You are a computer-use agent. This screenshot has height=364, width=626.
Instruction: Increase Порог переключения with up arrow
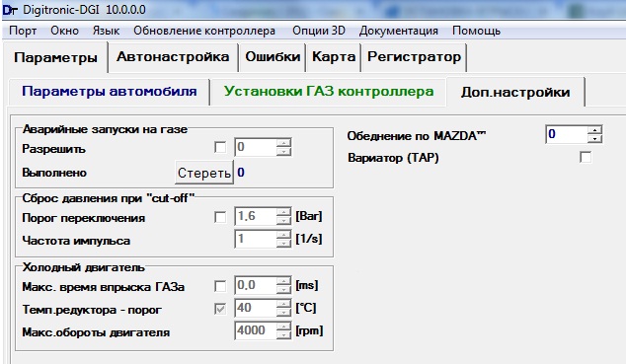tap(283, 212)
